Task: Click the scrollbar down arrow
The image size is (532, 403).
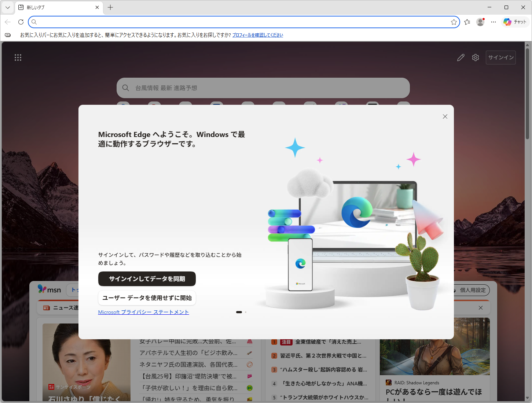Action: click(x=528, y=398)
